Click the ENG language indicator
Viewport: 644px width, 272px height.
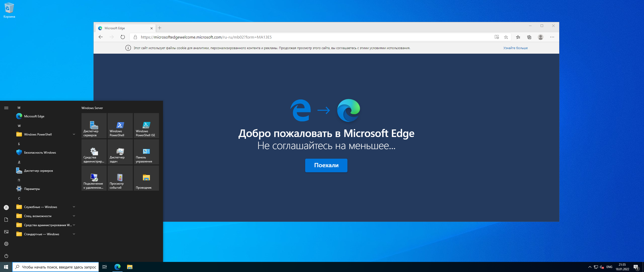[x=609, y=267]
